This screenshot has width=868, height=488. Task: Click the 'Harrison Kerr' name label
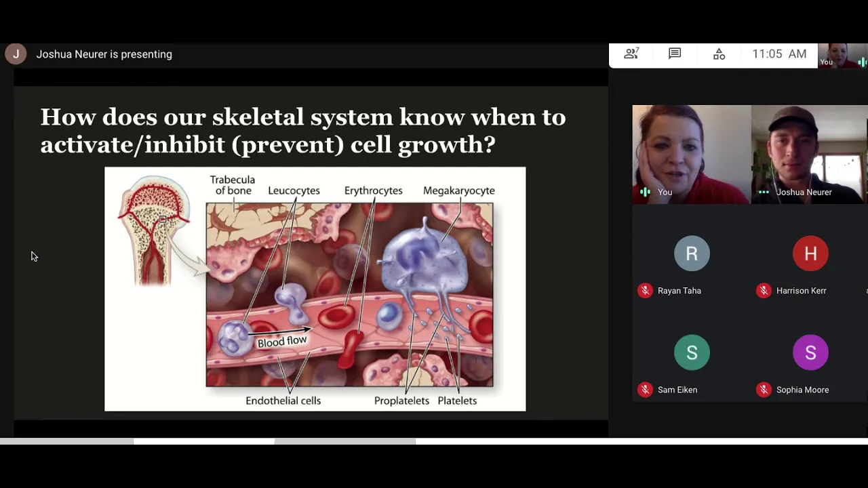[x=802, y=291]
